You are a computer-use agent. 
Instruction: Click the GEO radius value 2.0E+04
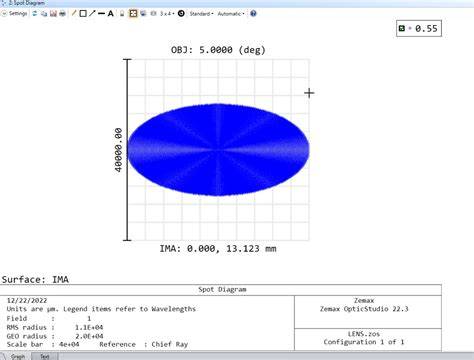(x=89, y=336)
